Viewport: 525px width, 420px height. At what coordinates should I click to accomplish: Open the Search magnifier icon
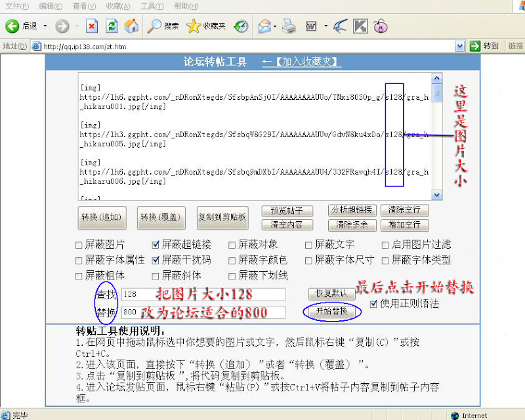point(154,26)
